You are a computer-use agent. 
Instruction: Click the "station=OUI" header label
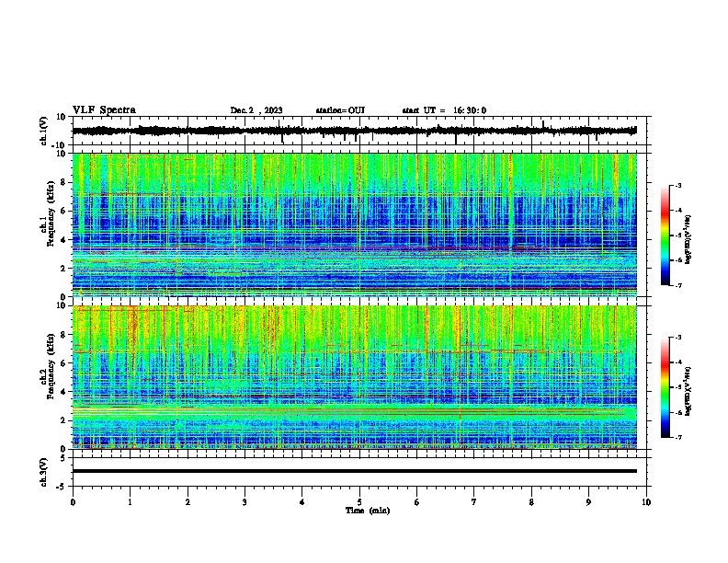[340, 110]
